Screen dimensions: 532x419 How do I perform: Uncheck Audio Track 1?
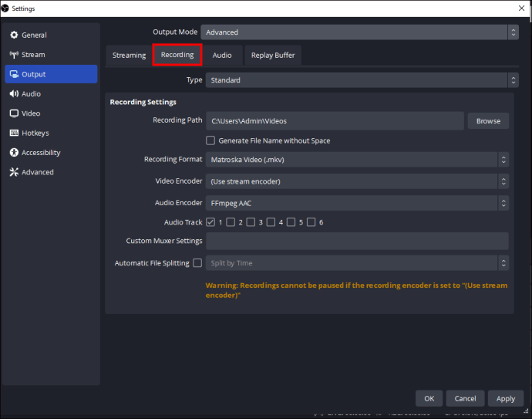tap(210, 222)
